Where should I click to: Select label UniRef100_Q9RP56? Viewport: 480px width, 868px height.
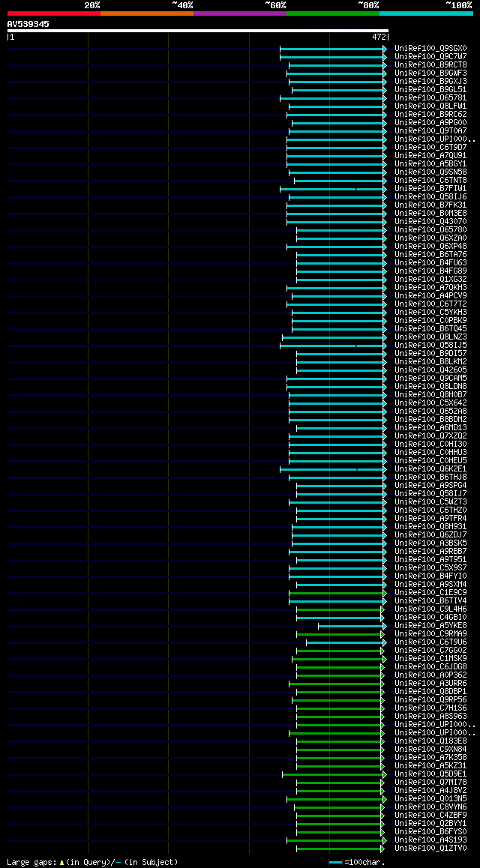430,700
